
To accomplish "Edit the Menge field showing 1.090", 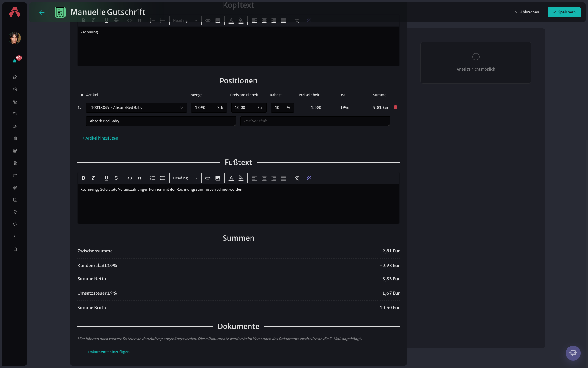I will (x=209, y=108).
